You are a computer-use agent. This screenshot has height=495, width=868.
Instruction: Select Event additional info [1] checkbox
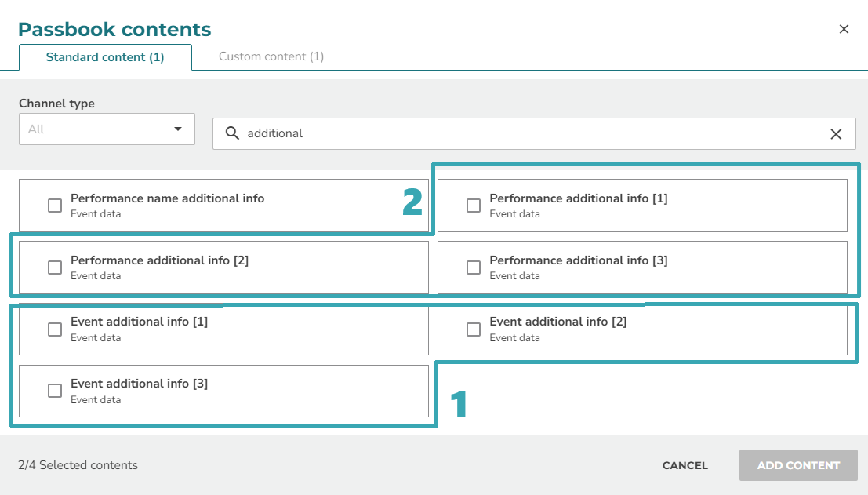tap(55, 329)
